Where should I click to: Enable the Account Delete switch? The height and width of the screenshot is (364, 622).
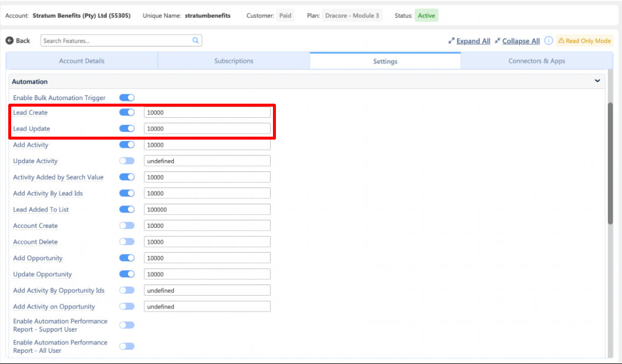[127, 241]
